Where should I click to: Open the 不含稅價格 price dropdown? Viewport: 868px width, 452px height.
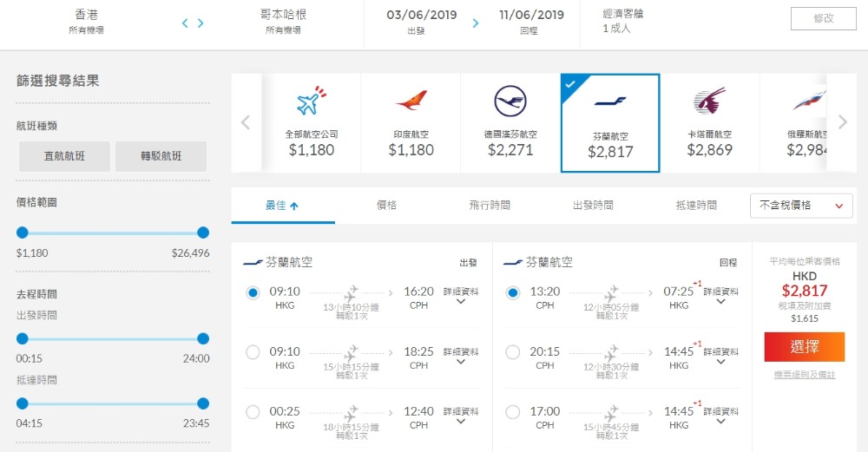[801, 206]
